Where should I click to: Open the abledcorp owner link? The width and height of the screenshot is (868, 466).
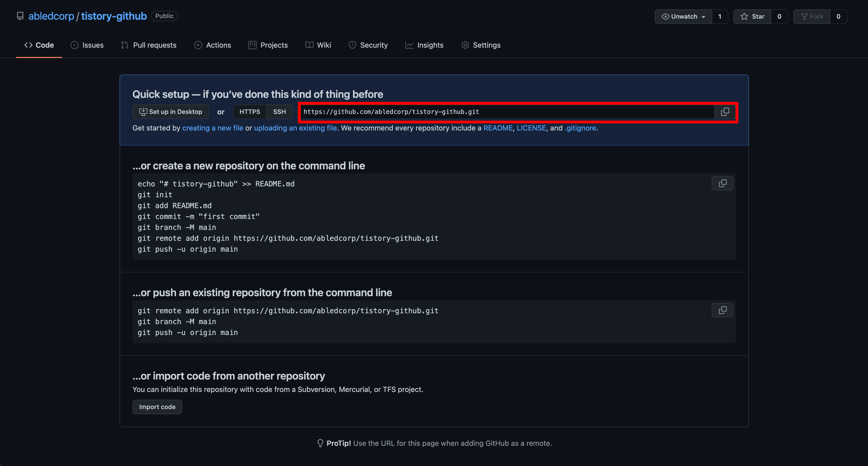pyautogui.click(x=51, y=16)
